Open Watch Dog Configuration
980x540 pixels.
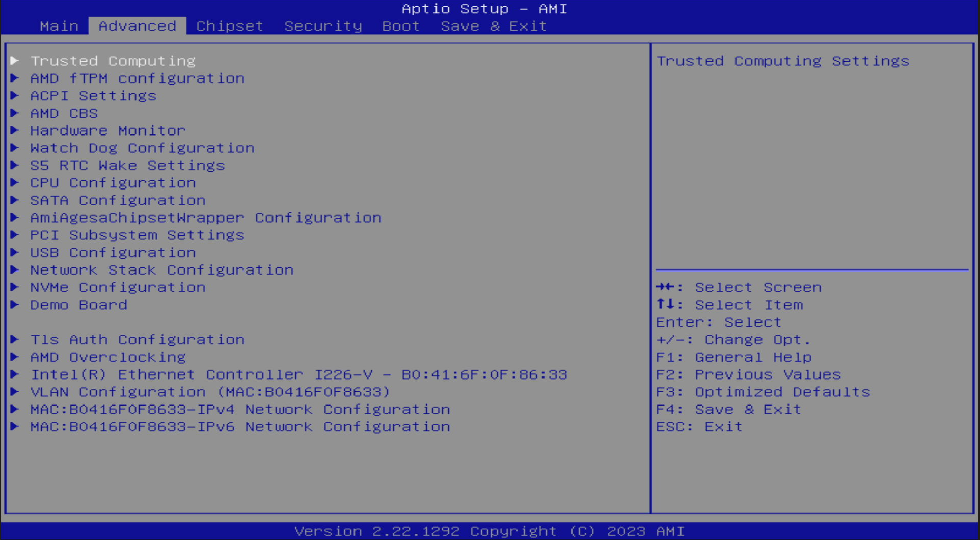tap(142, 148)
